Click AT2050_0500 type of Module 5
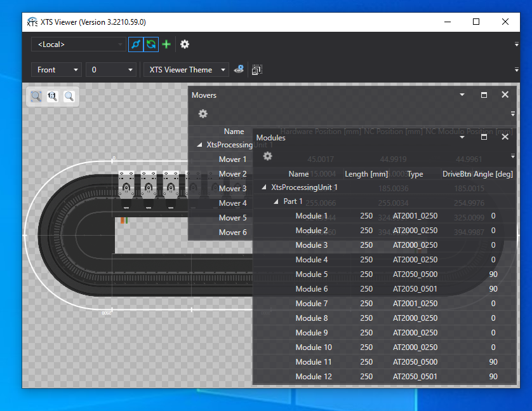The height and width of the screenshot is (411, 532). (x=415, y=274)
